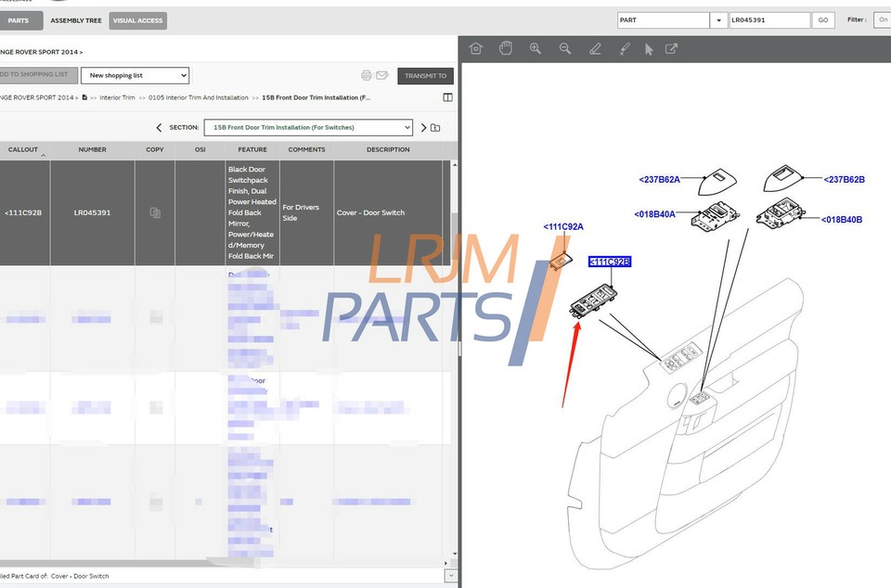
Task: Open the PART search type dropdown
Action: (718, 20)
